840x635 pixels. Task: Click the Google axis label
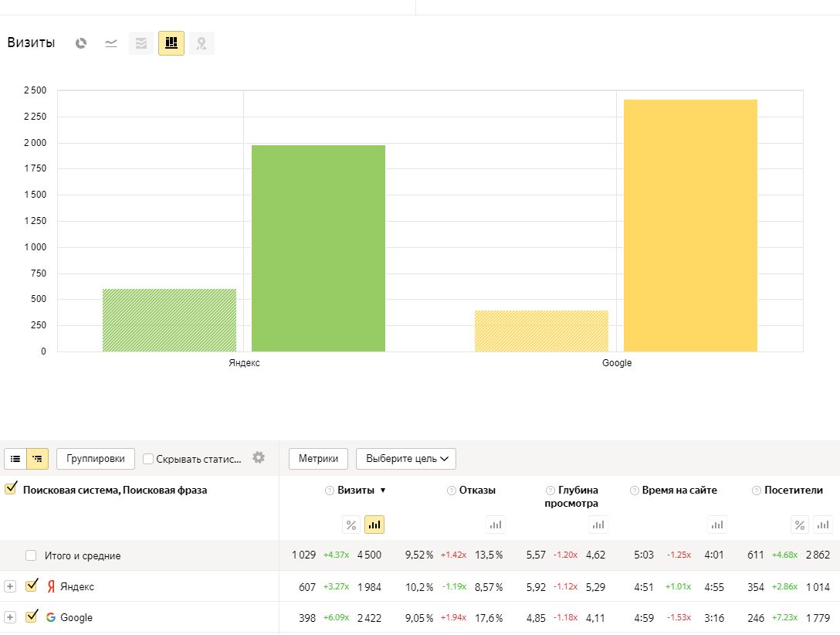617,363
